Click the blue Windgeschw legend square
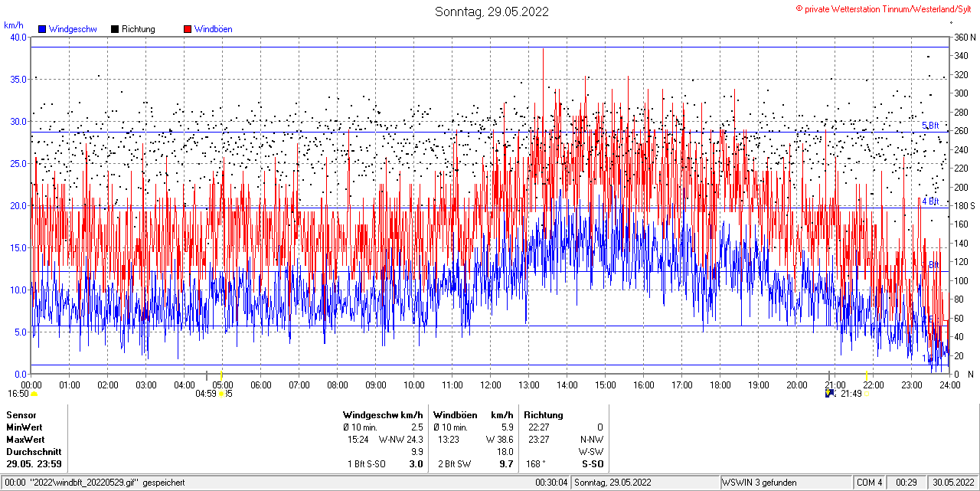The height and width of the screenshot is (491, 980). 42,29
